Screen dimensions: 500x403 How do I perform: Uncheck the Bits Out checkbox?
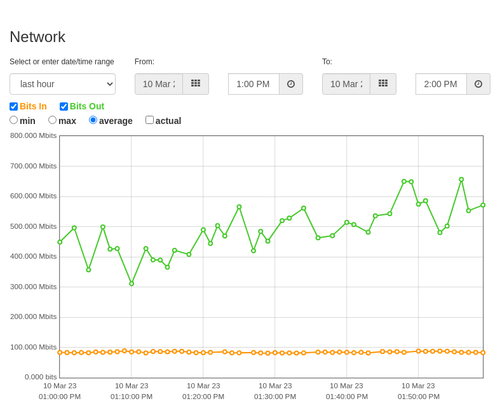(64, 106)
